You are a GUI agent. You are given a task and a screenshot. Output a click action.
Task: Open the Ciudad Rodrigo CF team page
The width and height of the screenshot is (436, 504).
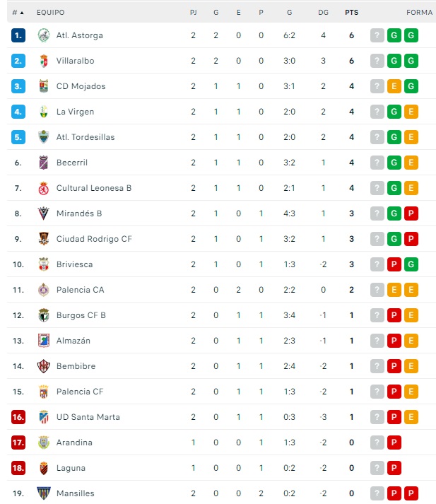coord(94,239)
